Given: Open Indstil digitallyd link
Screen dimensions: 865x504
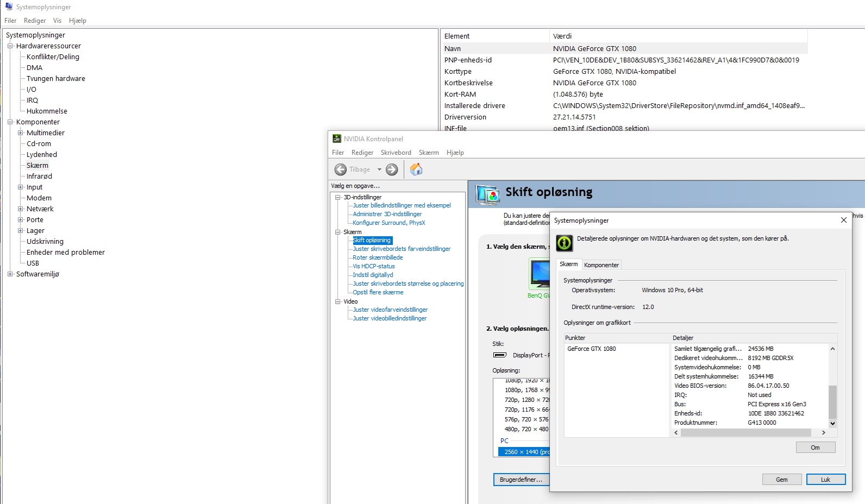Looking at the screenshot, I should (373, 275).
